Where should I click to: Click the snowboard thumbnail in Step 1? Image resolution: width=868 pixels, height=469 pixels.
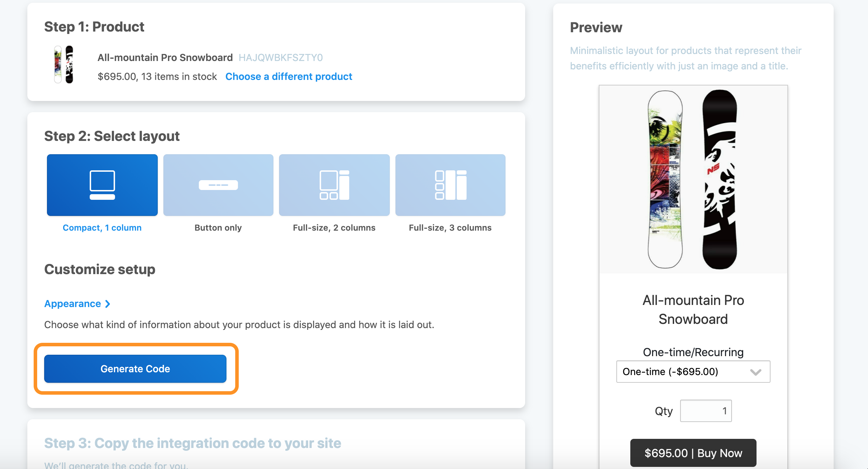(64, 64)
